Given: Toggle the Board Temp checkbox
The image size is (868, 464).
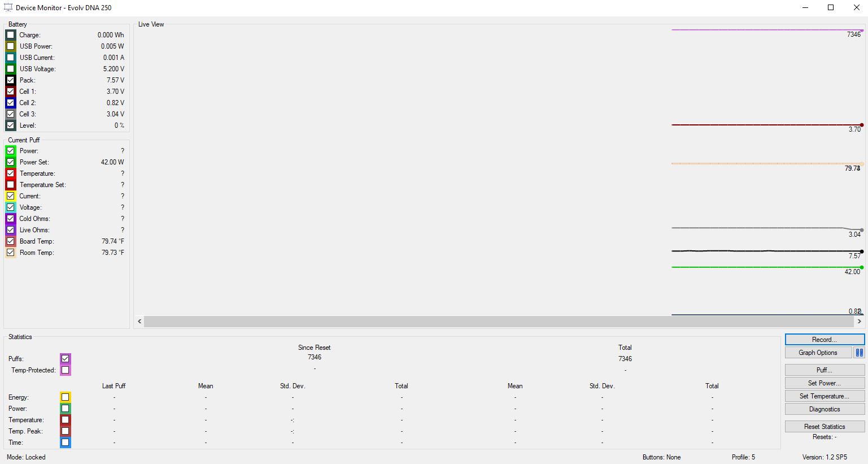Looking at the screenshot, I should 11,241.
